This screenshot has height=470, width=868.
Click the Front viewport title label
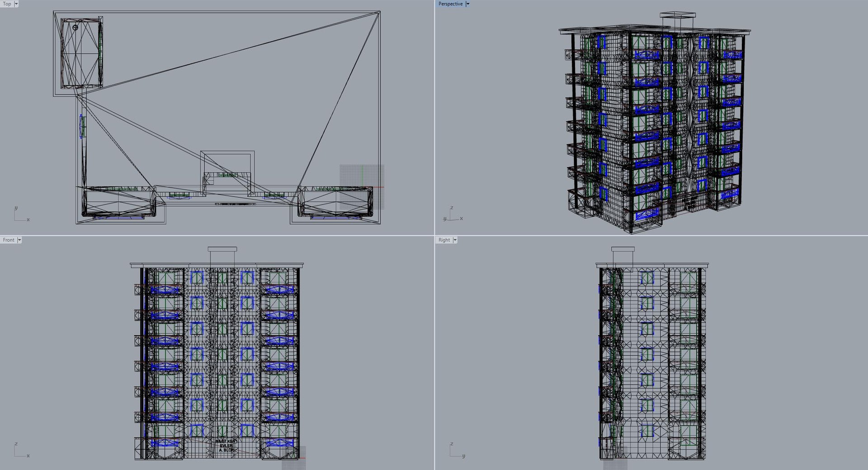(9, 240)
